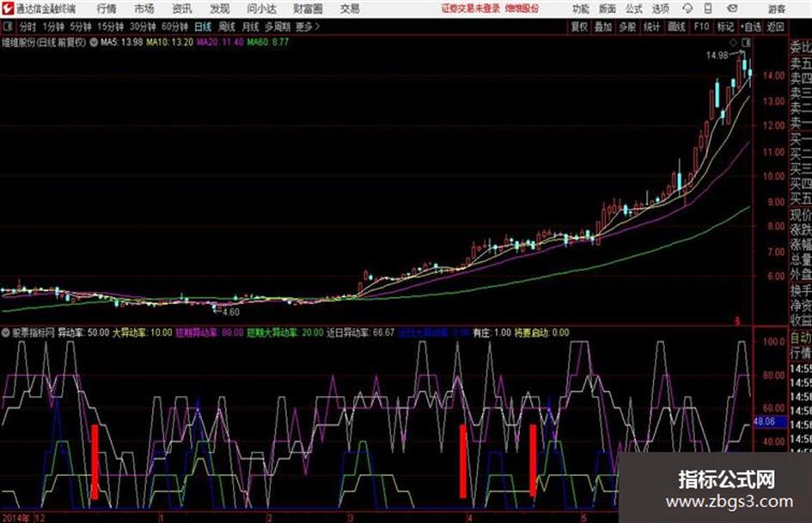Viewport: 812px width, 523px height.
Task: Click the 将要启动: 0.00 indicator value
Action: [x=541, y=332]
